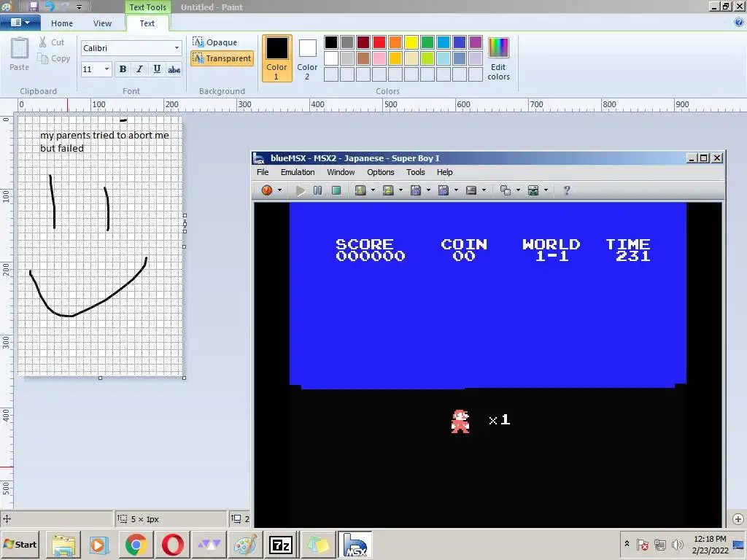Open Opera browser from taskbar
Viewport: 747px width, 560px height.
pos(172,545)
